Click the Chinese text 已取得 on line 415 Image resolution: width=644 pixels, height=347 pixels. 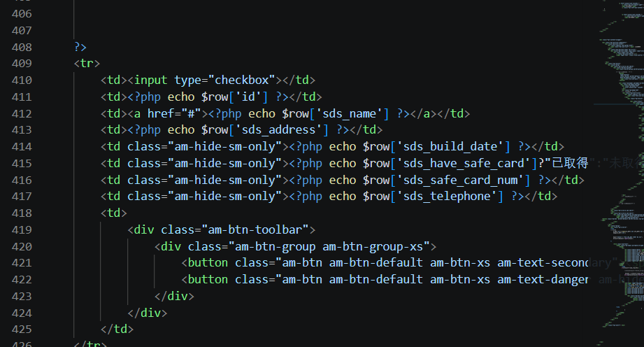(570, 163)
